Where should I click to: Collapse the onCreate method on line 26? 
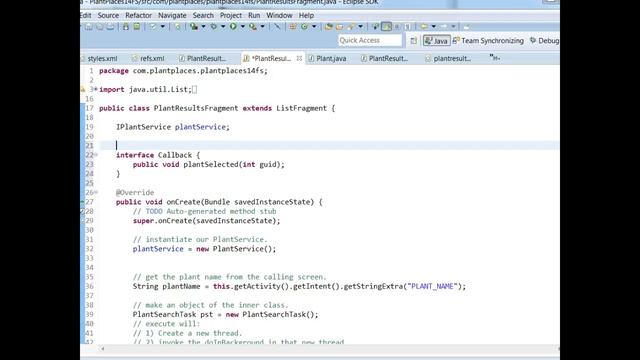pos(96,192)
